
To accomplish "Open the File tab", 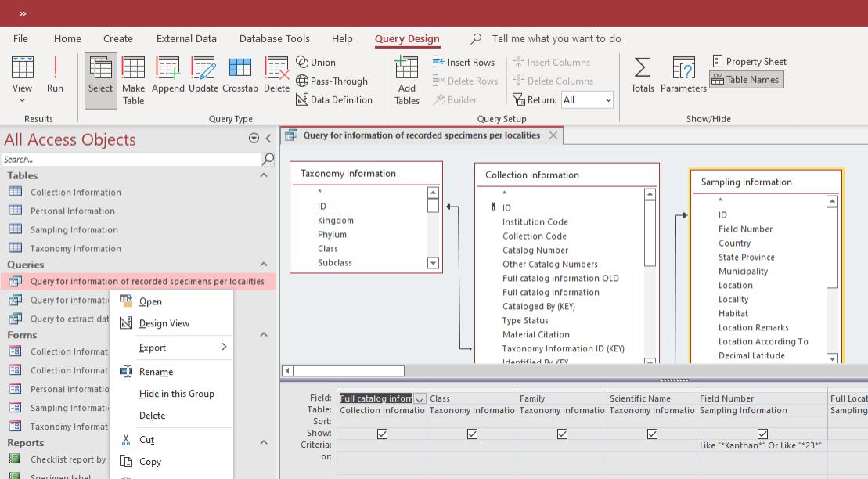I will pyautogui.click(x=20, y=39).
